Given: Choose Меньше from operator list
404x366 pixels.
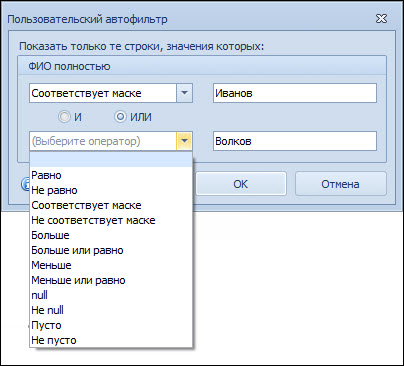Looking at the screenshot, I should coord(111,265).
